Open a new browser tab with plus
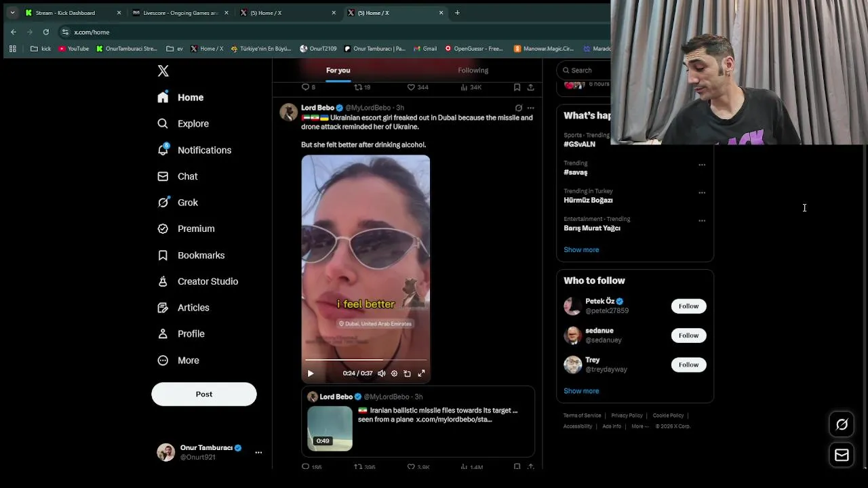868x488 pixels. click(x=457, y=13)
